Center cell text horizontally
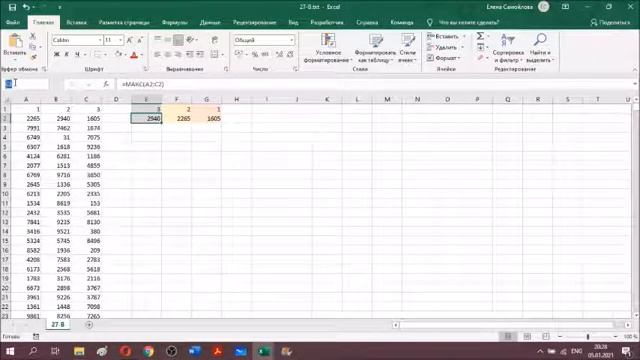Screen dimensions: 640x360 [168, 54]
